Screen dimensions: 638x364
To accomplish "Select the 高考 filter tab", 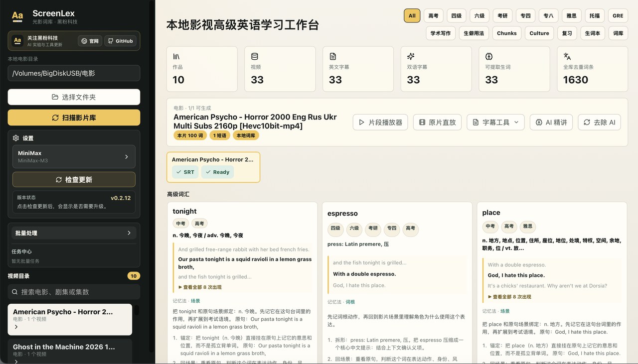I will (x=434, y=15).
